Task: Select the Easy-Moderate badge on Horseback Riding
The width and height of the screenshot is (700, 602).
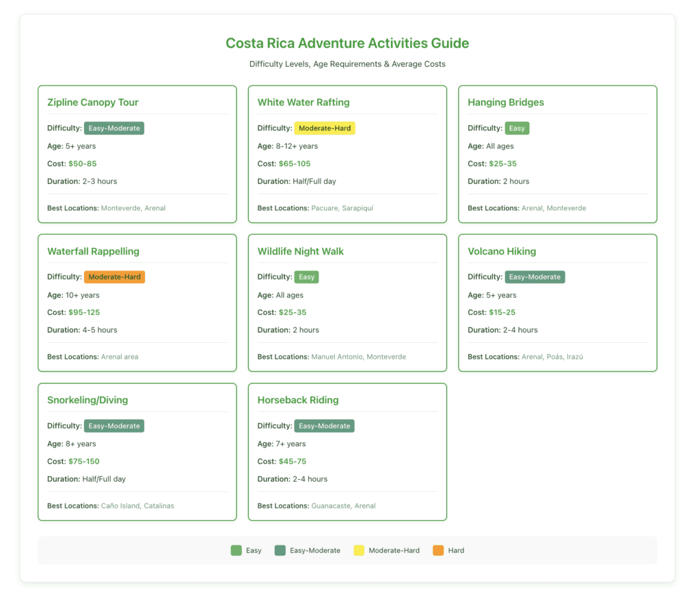Action: (323, 426)
